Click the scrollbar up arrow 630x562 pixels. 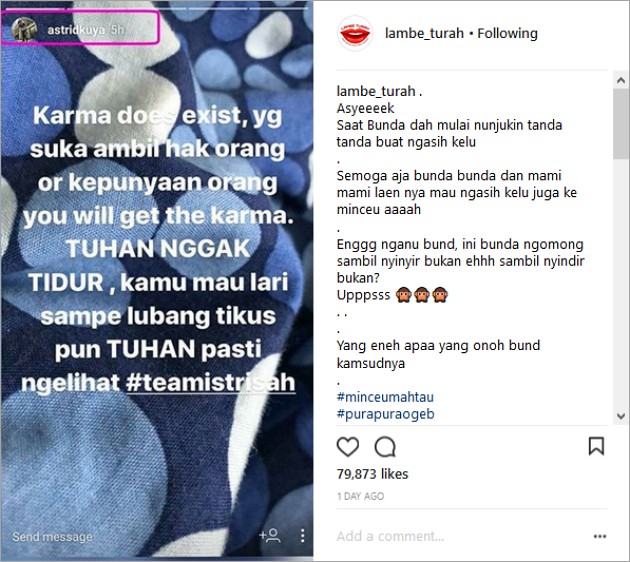click(x=621, y=81)
